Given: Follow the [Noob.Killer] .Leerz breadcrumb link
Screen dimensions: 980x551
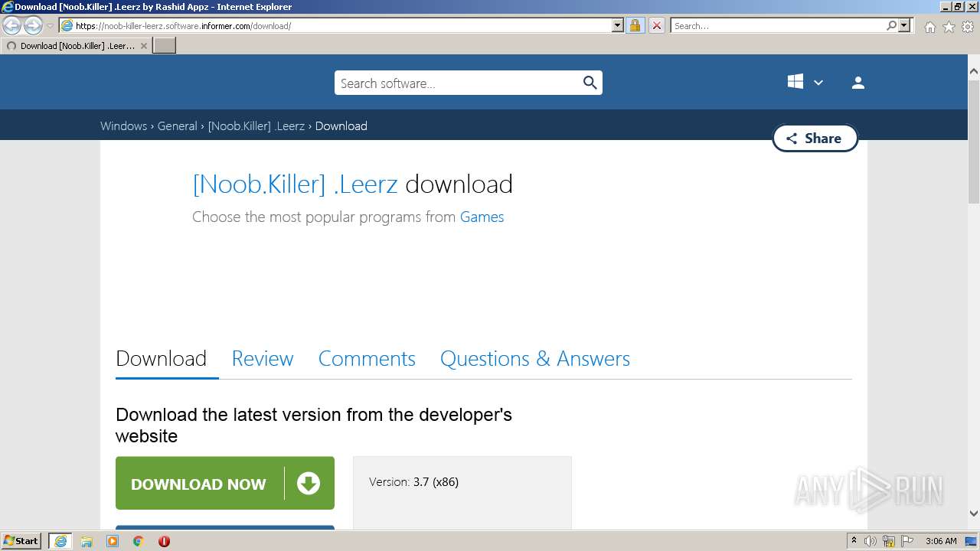Looking at the screenshot, I should [256, 126].
